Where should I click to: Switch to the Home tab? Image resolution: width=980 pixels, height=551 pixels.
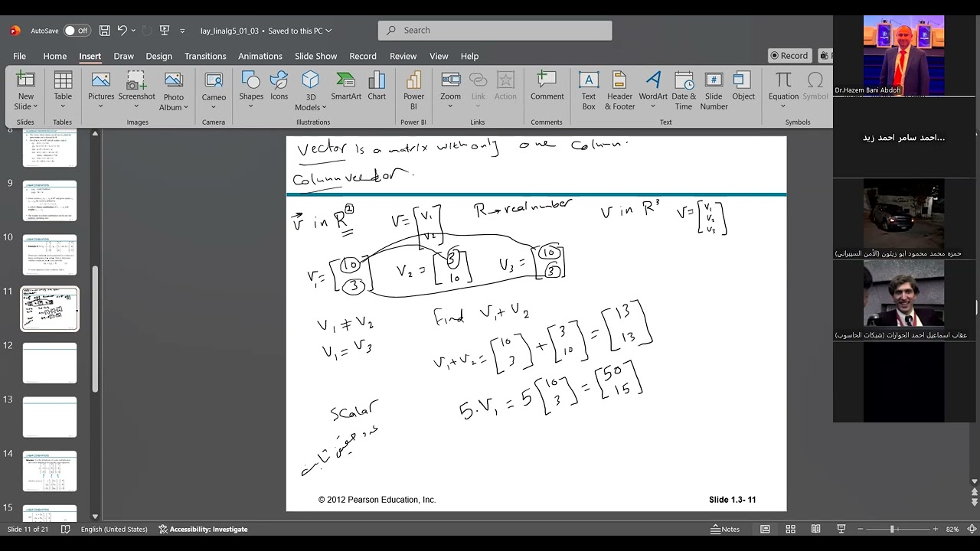click(x=54, y=56)
